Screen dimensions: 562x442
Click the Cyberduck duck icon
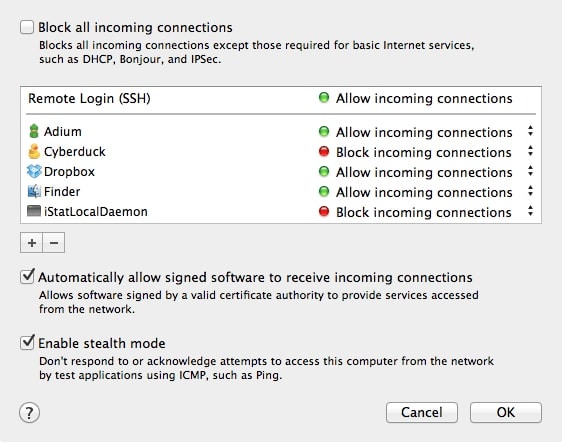pyautogui.click(x=34, y=151)
